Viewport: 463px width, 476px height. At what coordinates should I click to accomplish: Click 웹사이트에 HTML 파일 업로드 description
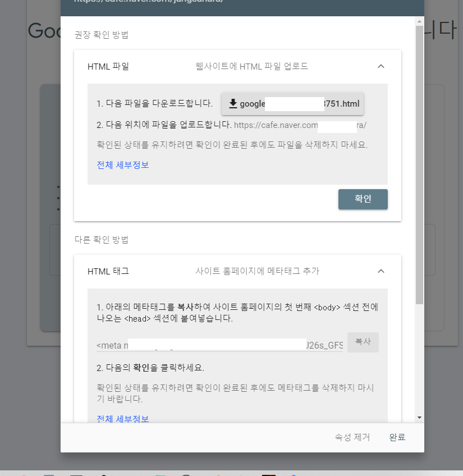click(x=251, y=66)
